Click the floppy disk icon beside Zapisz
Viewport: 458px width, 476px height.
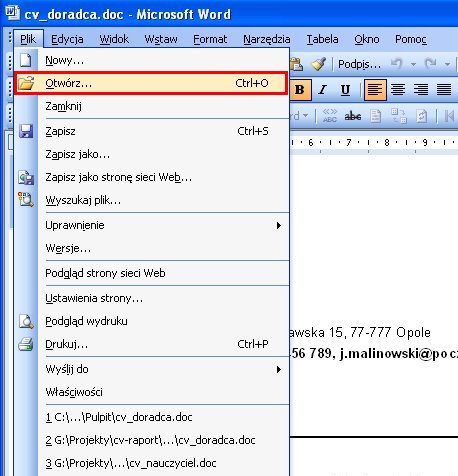tap(26, 131)
